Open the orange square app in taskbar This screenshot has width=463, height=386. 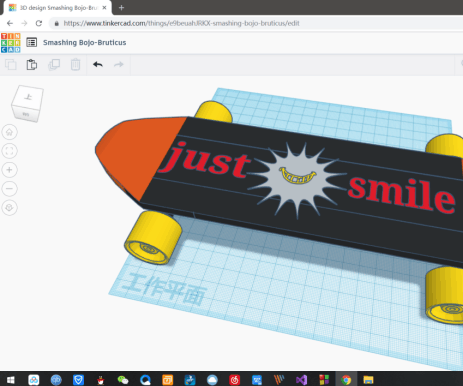168,380
